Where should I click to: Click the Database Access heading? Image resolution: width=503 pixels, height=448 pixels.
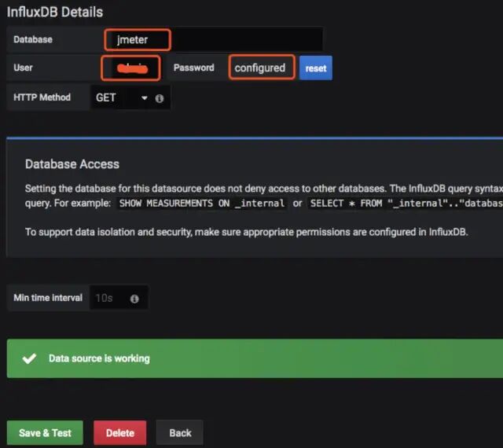[x=72, y=164]
